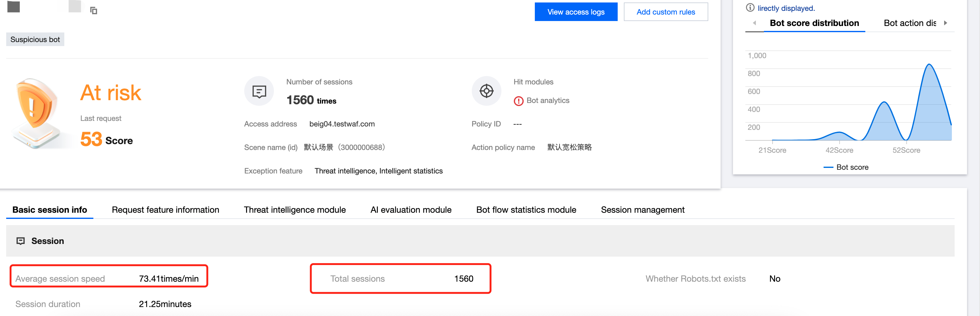Click the '53 Score' last request value

pos(107,139)
